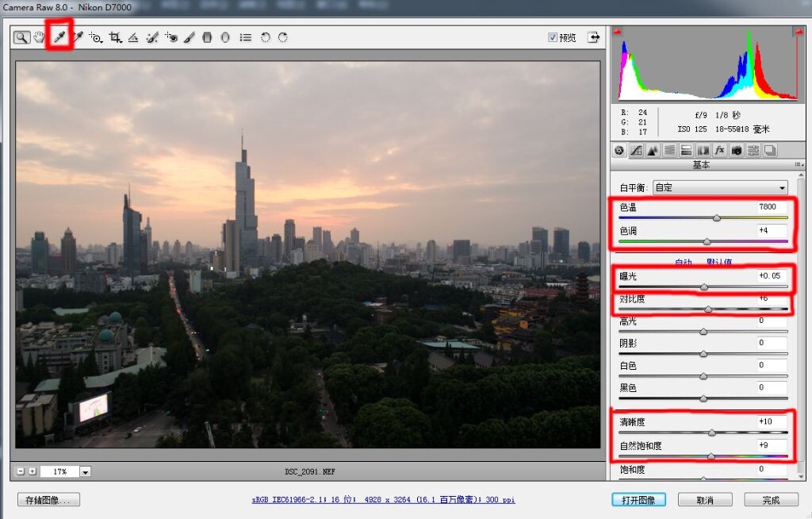Toggle highlight clipping warning in histogram
Viewport: 812px width, 519px height.
point(798,33)
